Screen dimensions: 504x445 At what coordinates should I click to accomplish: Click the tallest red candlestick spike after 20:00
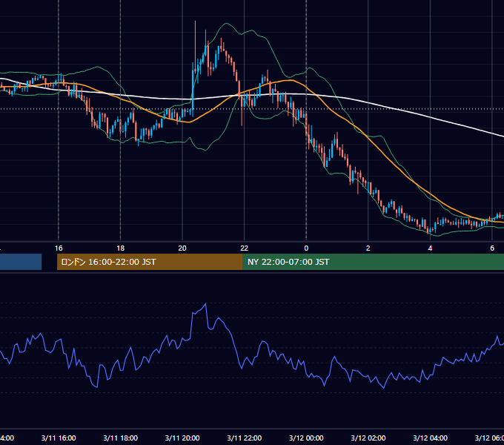point(195,47)
